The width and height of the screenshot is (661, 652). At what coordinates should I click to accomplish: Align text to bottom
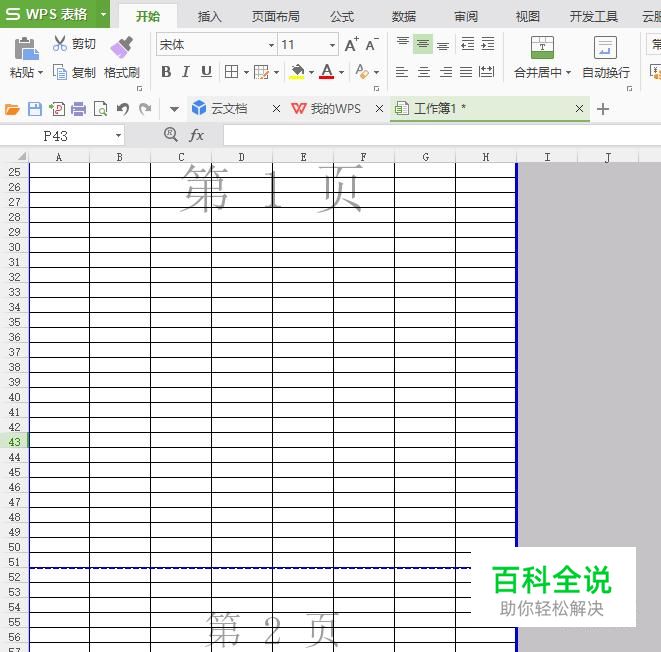click(443, 45)
